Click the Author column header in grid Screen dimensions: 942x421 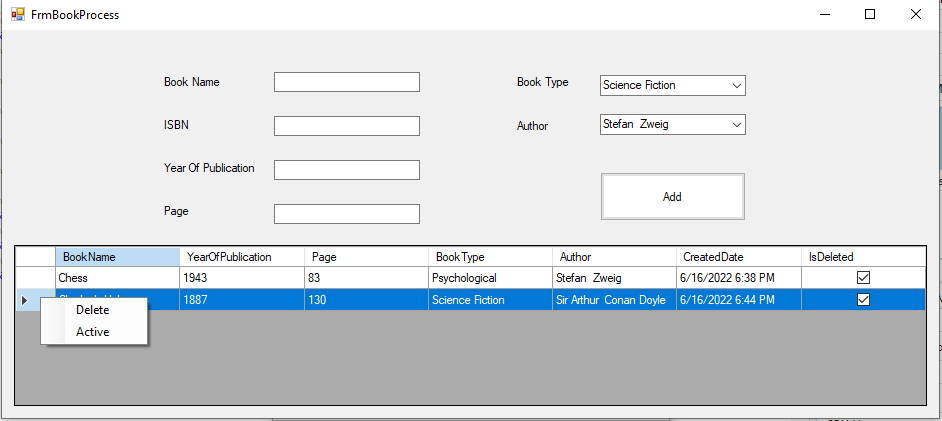(614, 257)
